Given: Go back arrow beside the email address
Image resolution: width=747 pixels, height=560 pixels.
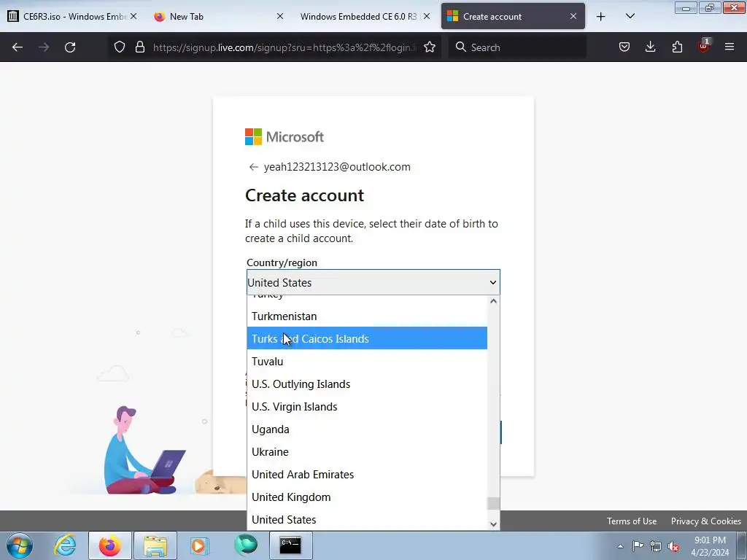Looking at the screenshot, I should click(253, 167).
